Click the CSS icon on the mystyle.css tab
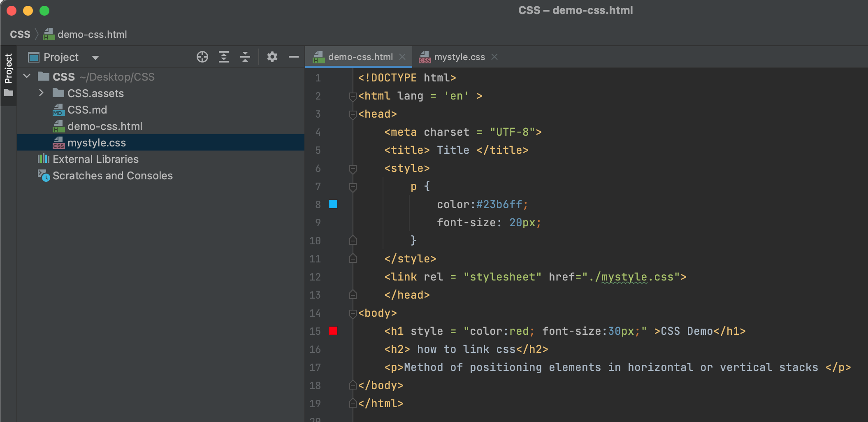This screenshot has width=868, height=422. 425,57
